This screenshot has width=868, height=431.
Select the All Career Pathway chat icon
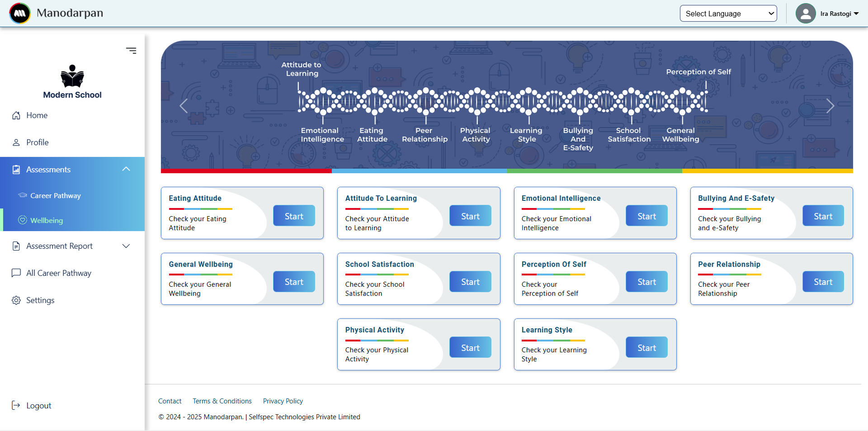click(16, 273)
